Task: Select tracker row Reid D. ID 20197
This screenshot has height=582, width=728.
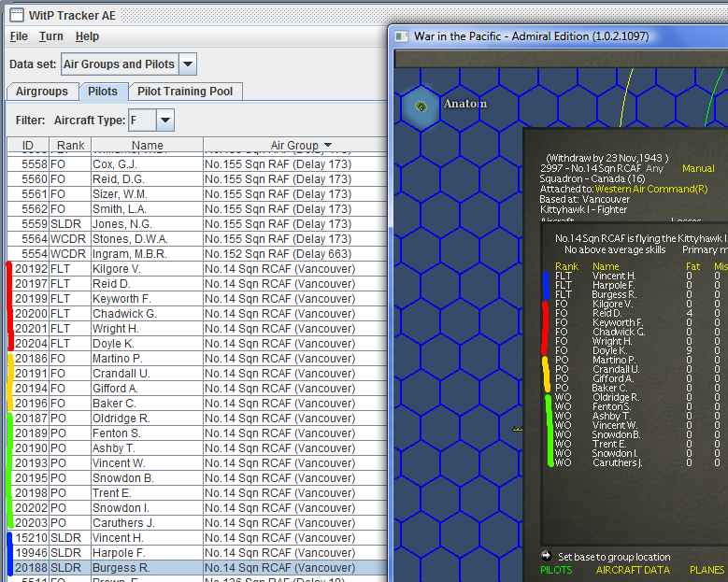Action: coord(197,284)
